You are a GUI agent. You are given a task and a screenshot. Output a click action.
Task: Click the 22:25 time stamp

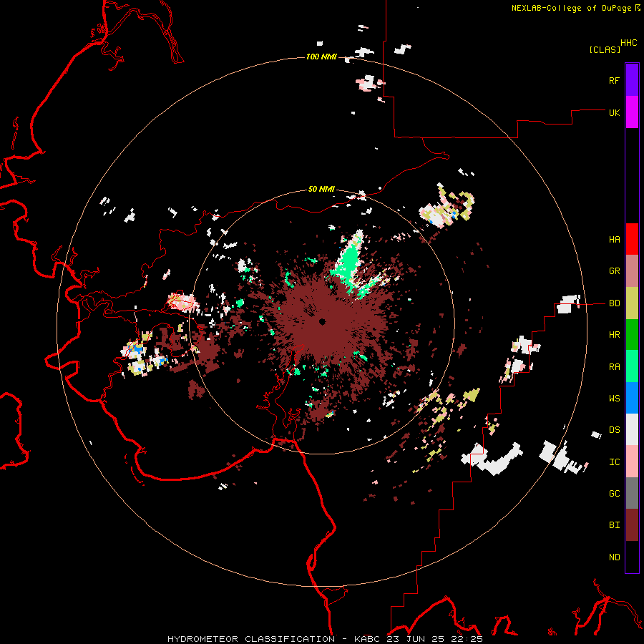[469, 639]
